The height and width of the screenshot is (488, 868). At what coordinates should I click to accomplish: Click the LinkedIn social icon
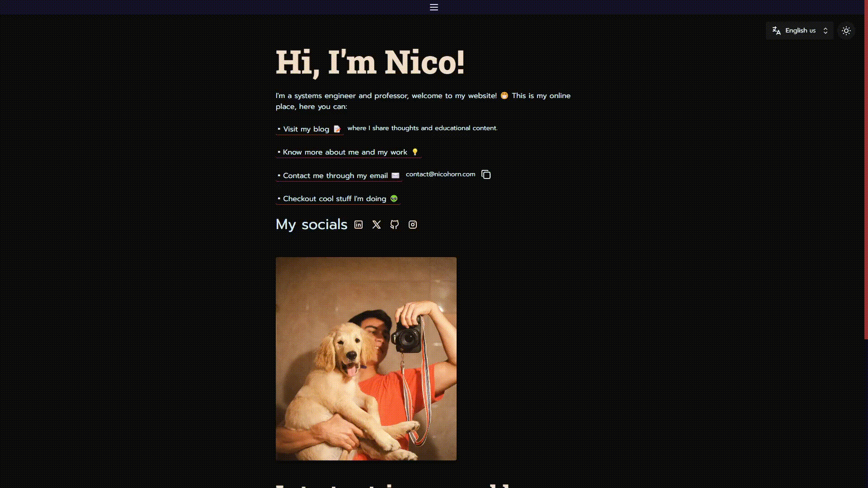(x=359, y=225)
